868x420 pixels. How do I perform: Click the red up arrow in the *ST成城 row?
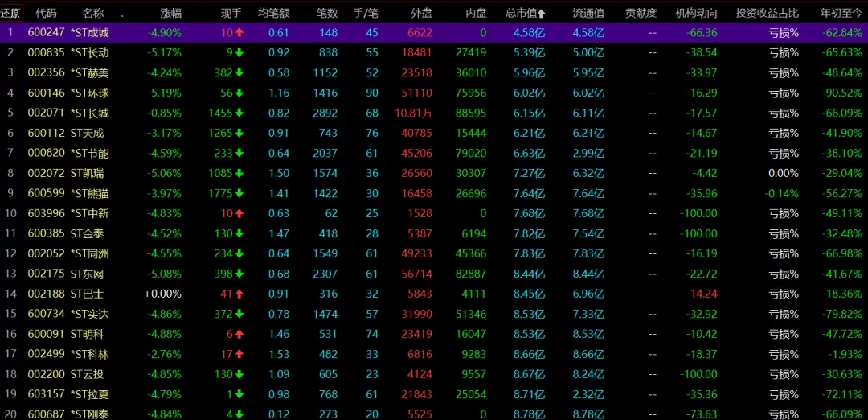click(240, 32)
